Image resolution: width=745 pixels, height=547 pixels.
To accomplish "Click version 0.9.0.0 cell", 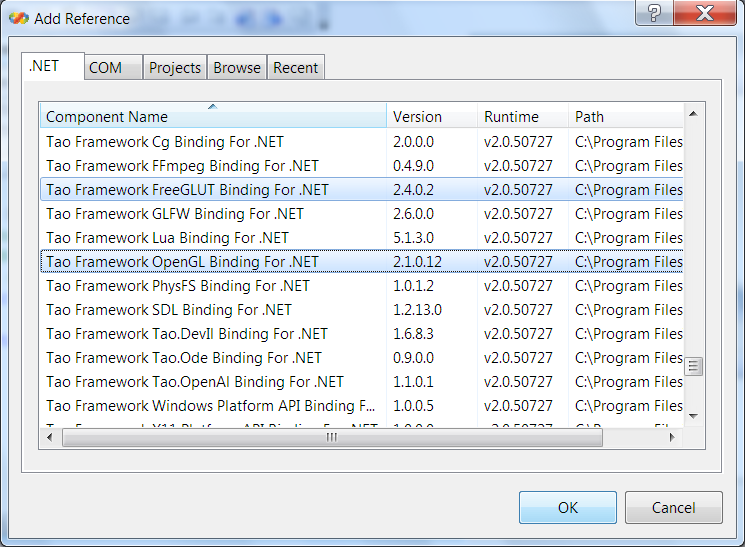I will pos(413,358).
